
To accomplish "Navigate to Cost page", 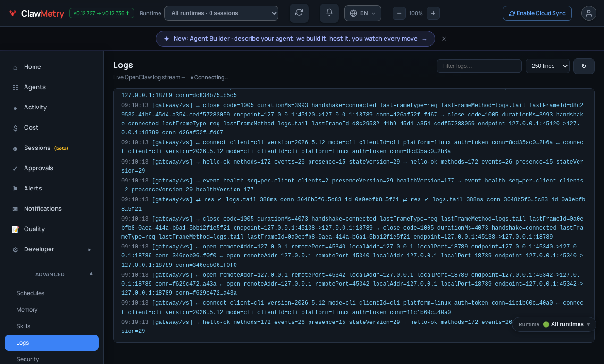I will [51, 128].
